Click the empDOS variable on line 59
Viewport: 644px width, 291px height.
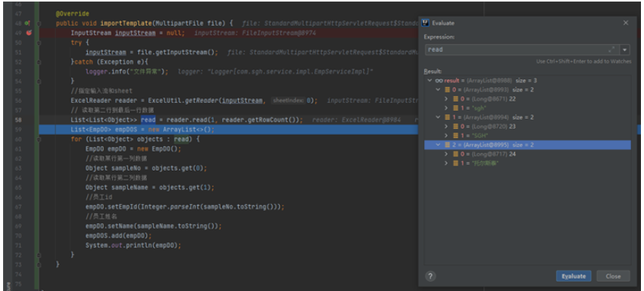point(126,130)
